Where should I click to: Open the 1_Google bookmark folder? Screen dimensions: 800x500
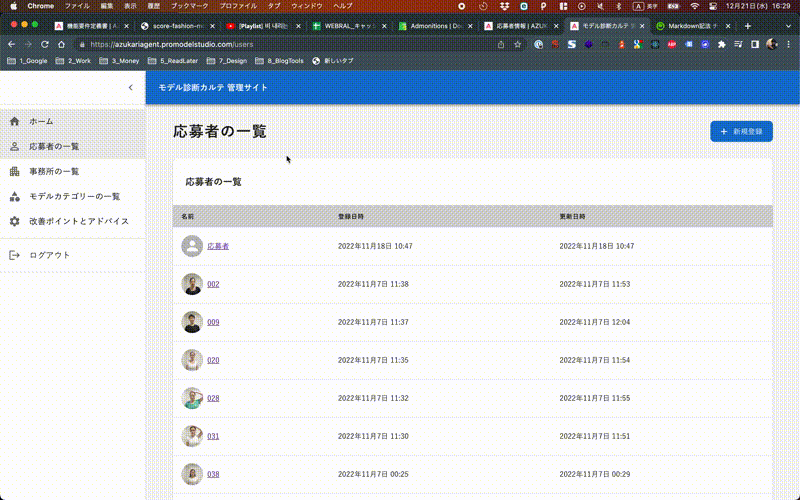[x=27, y=61]
